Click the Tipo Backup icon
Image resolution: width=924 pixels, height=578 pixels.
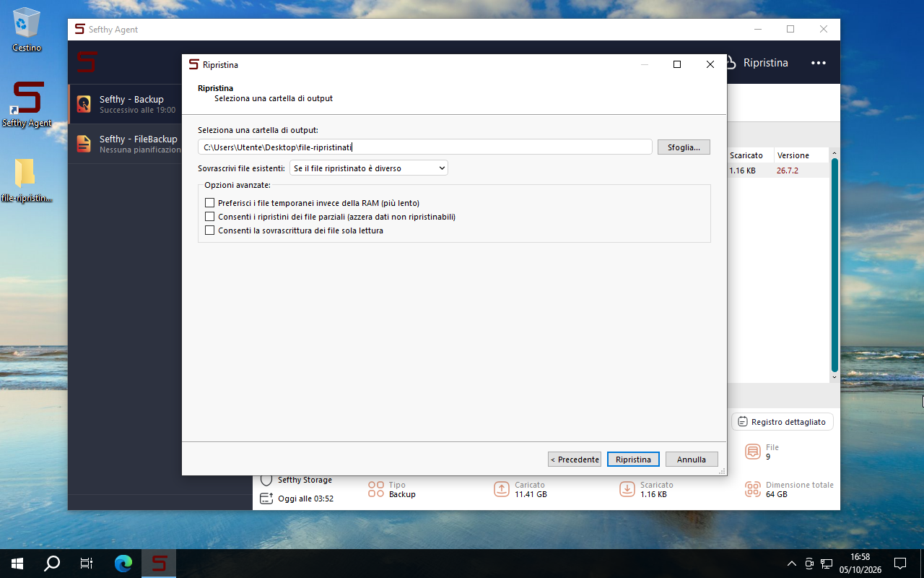[x=376, y=489]
